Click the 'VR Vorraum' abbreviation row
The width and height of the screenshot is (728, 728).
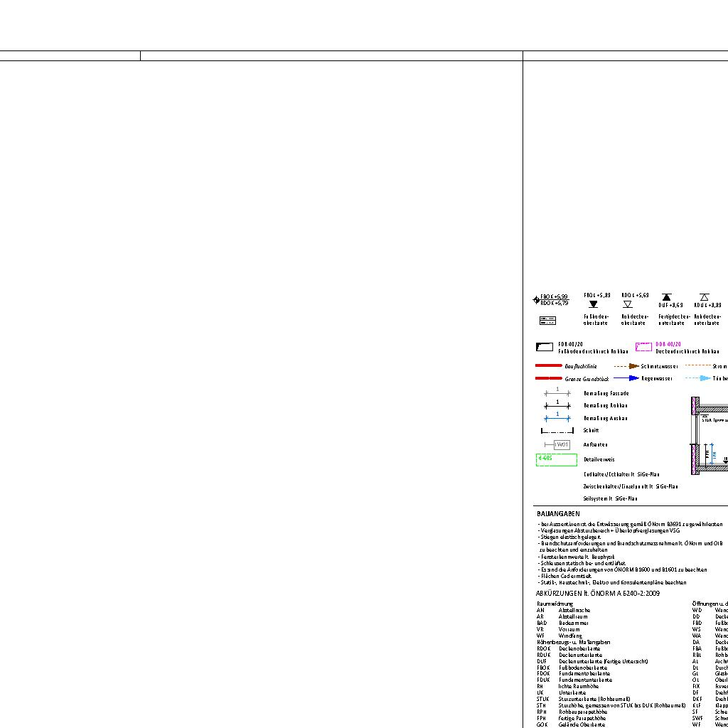[558, 629]
